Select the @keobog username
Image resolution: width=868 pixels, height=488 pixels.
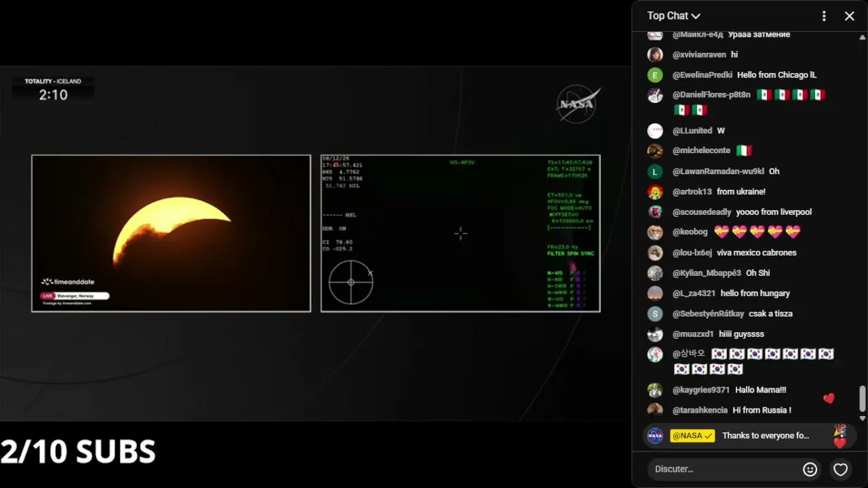690,232
